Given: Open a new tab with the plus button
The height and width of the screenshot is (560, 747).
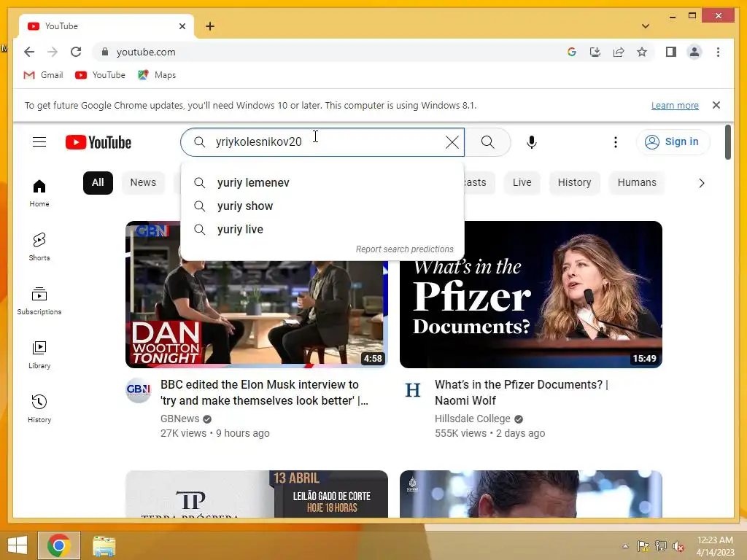Looking at the screenshot, I should (210, 26).
